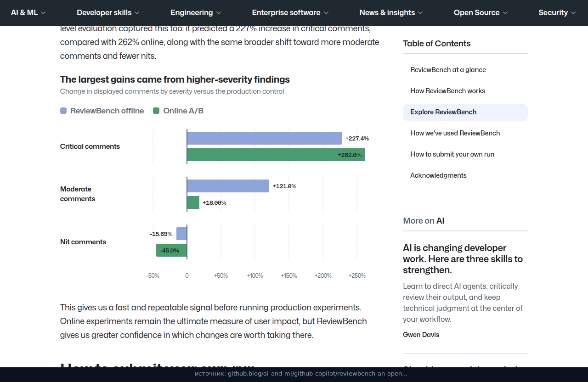Click the ReviewBench offline legend swatch

pos(63,111)
